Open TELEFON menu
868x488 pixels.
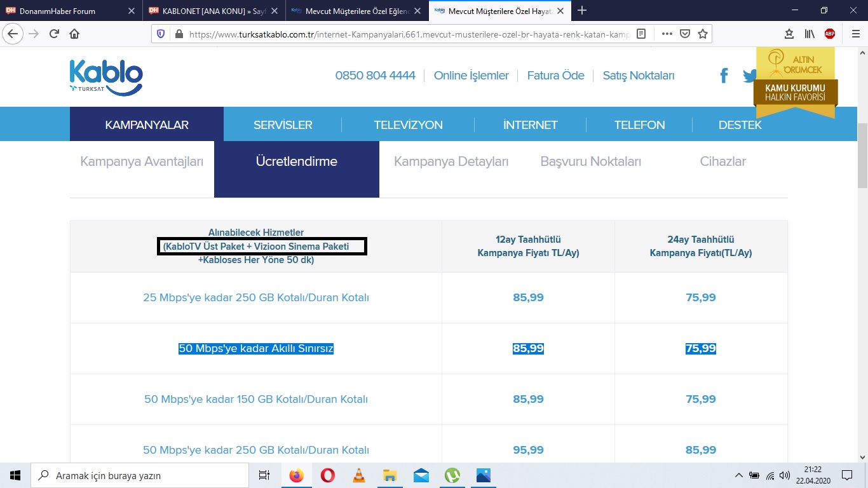point(639,125)
